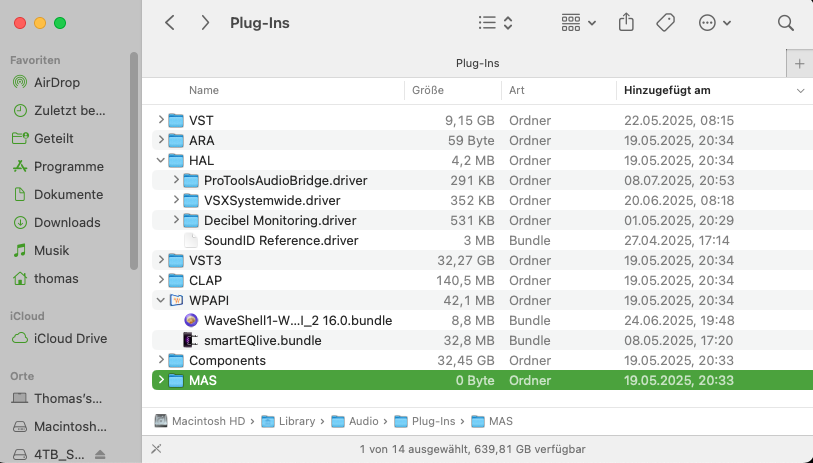The width and height of the screenshot is (813, 463).
Task: Open AirDrop in the sidebar
Action: click(56, 82)
